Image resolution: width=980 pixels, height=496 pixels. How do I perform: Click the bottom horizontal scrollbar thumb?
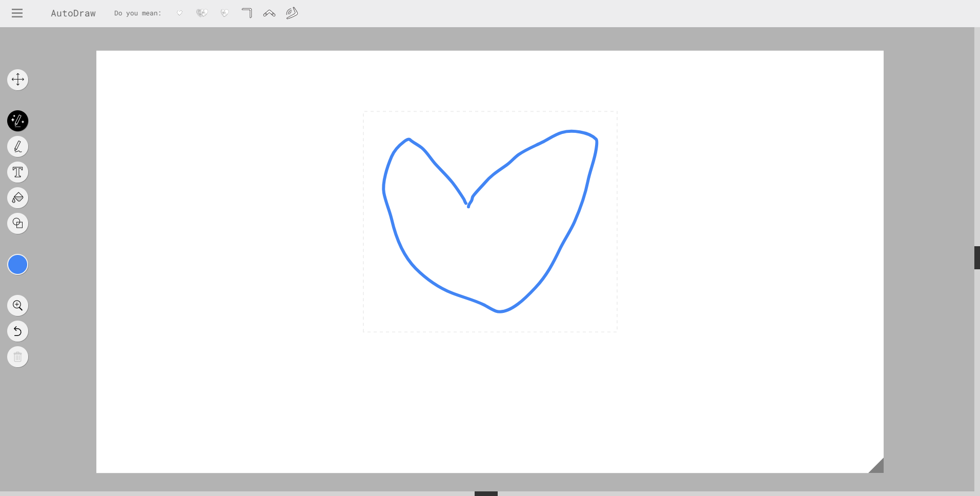click(x=486, y=493)
